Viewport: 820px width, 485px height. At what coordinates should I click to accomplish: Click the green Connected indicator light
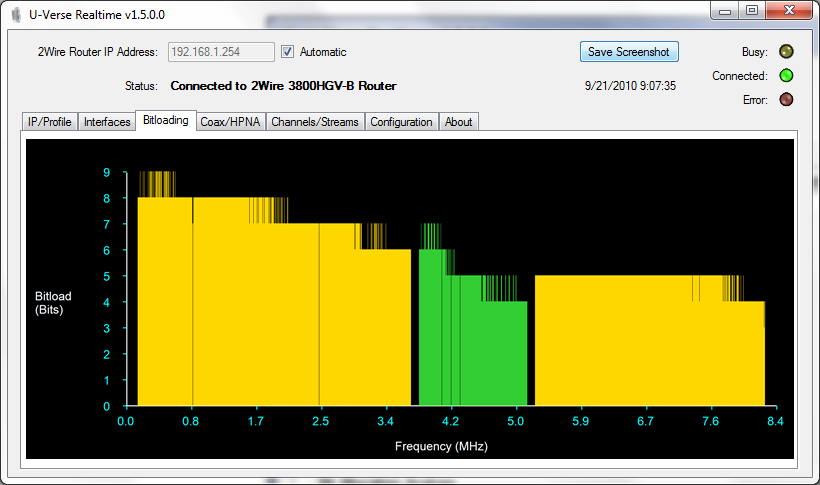[x=786, y=75]
